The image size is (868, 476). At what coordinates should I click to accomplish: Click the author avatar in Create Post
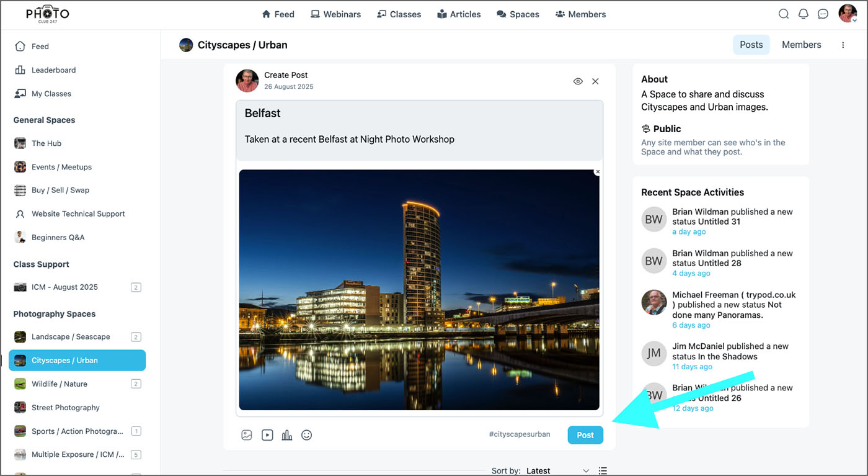pos(247,81)
